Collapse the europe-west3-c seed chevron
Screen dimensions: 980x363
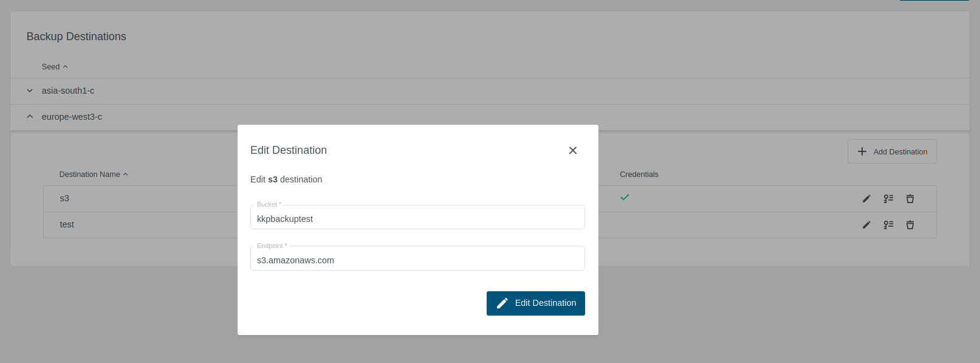[x=30, y=117]
